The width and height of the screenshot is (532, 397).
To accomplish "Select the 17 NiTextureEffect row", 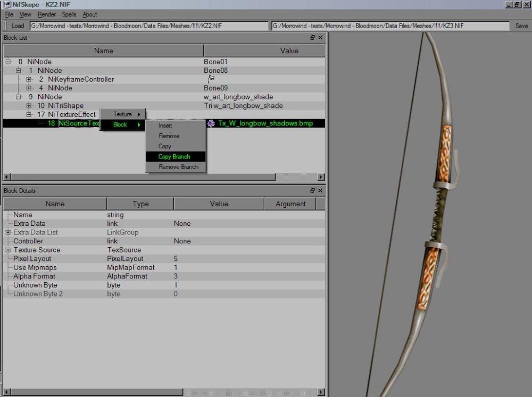I will click(164, 115).
